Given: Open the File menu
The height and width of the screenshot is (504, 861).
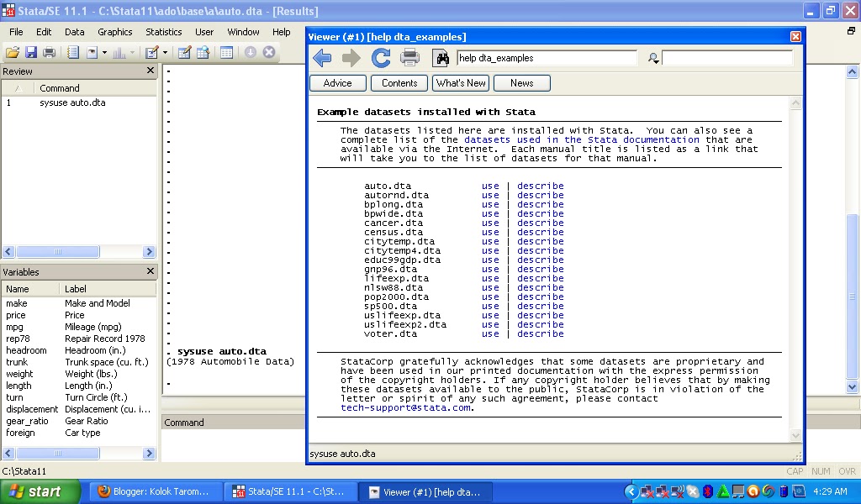Looking at the screenshot, I should (17, 32).
